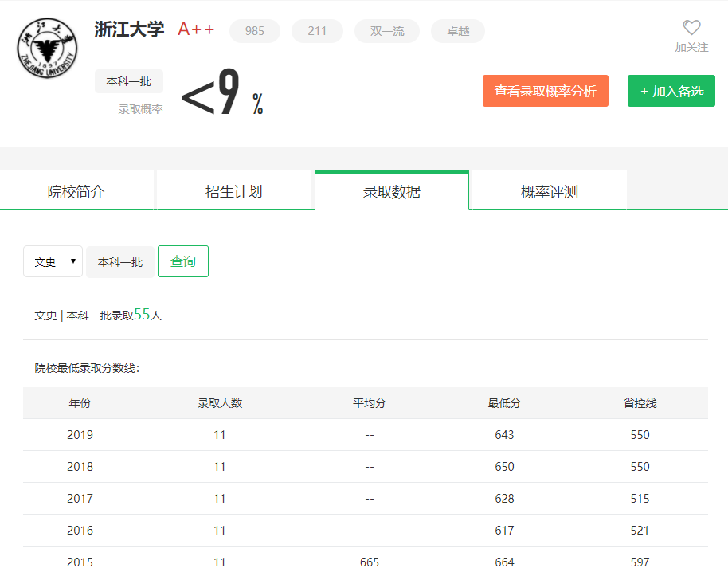Open the 概率评测 tab
This screenshot has width=728, height=584.
pyautogui.click(x=550, y=191)
